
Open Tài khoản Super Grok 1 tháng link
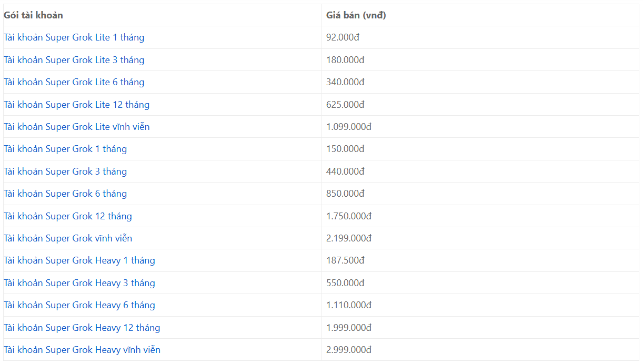pyautogui.click(x=65, y=149)
